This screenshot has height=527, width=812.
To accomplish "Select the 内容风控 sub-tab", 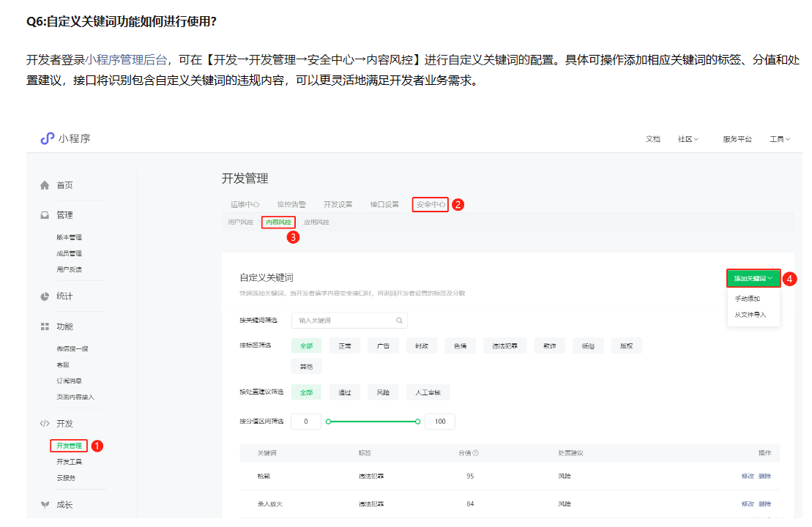I will [279, 222].
